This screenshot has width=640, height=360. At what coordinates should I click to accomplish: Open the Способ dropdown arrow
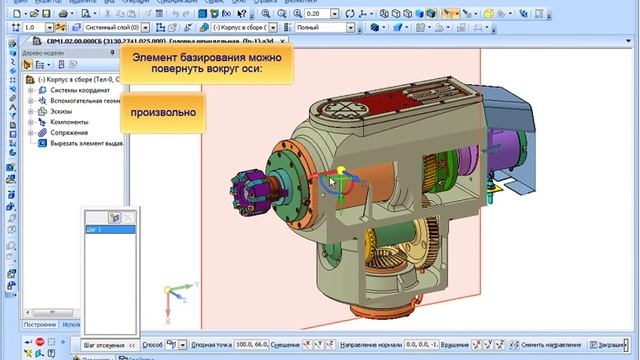[x=182, y=345]
